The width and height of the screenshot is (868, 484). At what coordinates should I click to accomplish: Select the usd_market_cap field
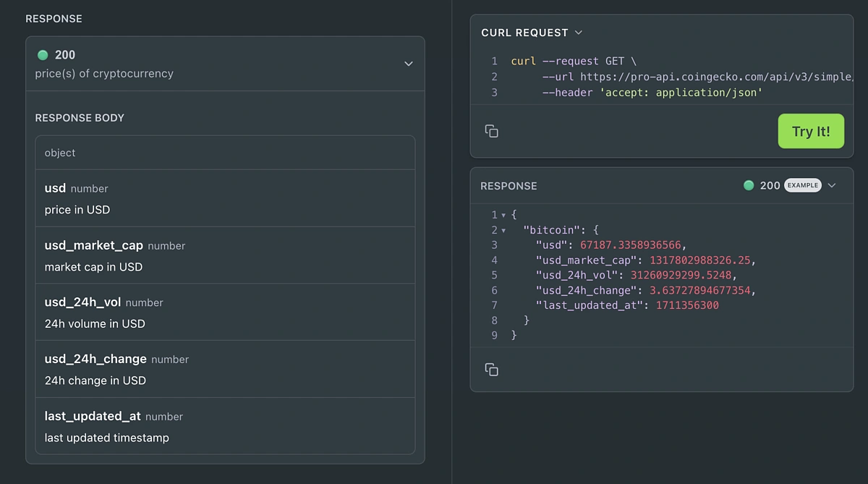click(x=93, y=245)
